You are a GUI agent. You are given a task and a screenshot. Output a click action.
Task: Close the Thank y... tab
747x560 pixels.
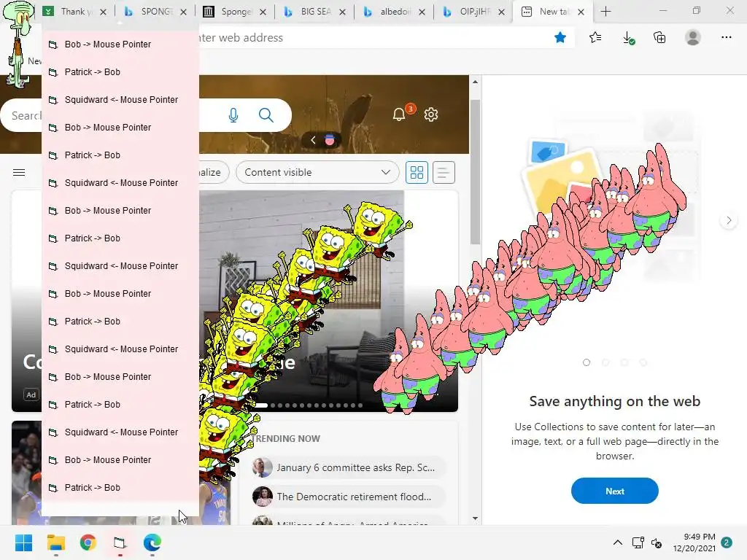coord(103,12)
